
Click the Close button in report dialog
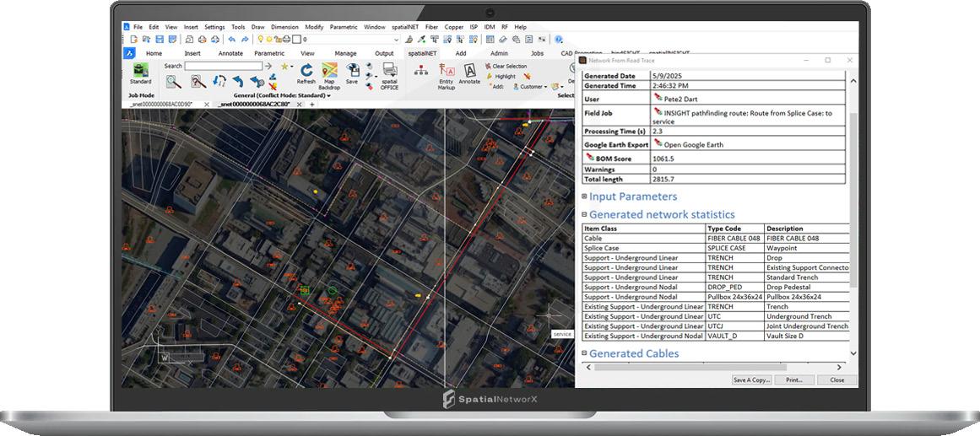pyautogui.click(x=837, y=379)
